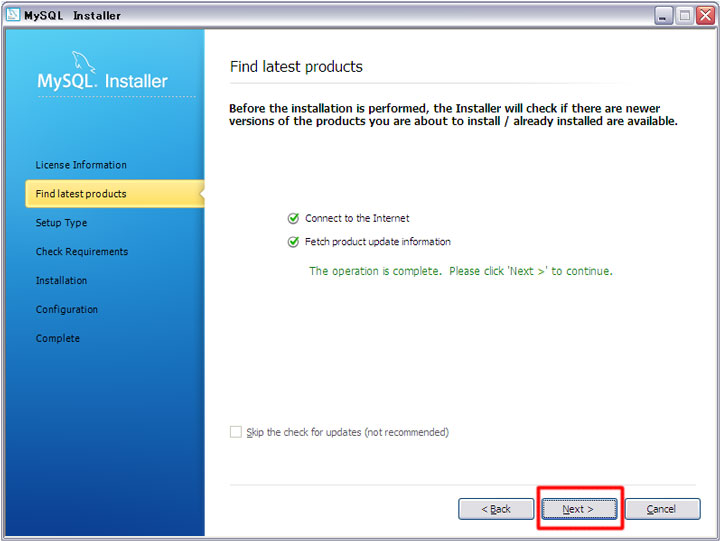Open the Setup Type step
The height and width of the screenshot is (541, 720).
tap(61, 223)
